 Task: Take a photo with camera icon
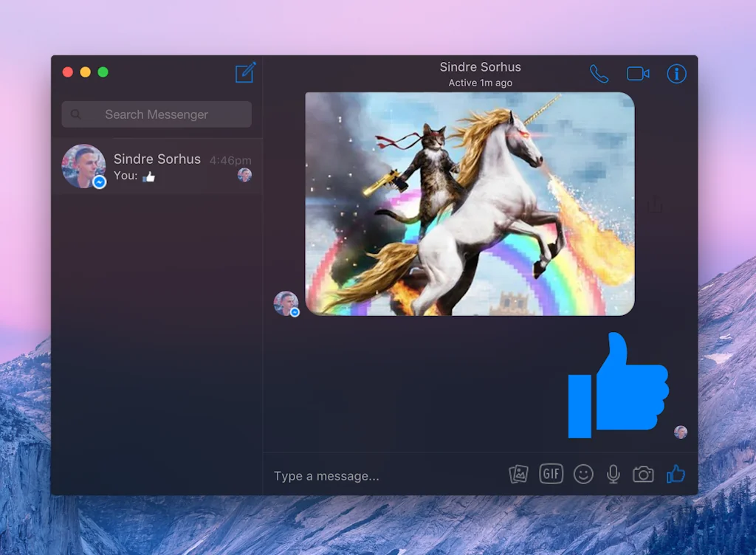point(643,475)
